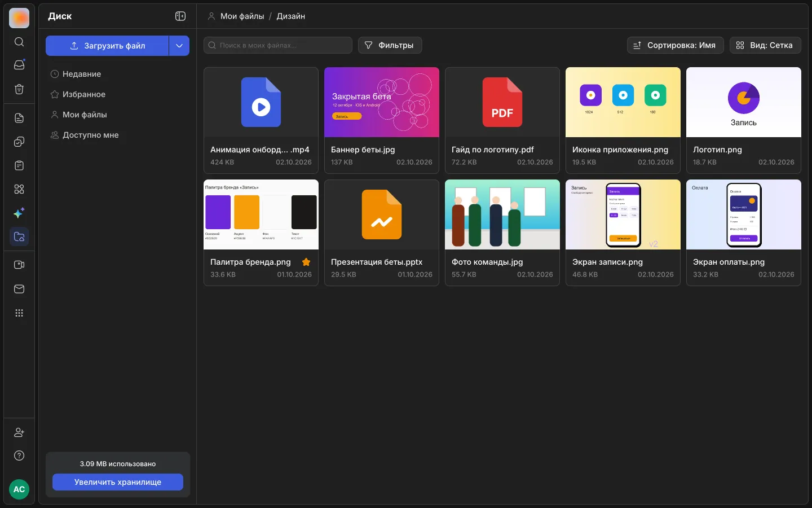
Task: Open search from the left rail
Action: click(19, 42)
